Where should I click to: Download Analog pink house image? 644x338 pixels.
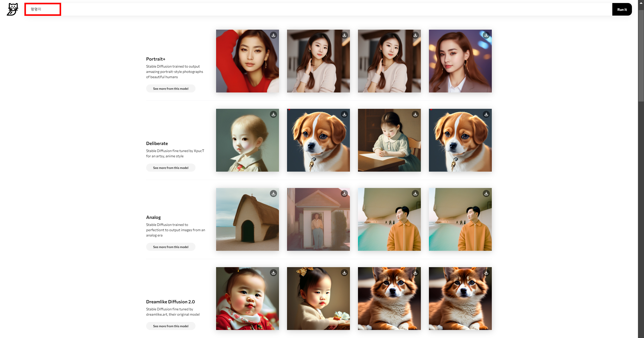pos(344,194)
